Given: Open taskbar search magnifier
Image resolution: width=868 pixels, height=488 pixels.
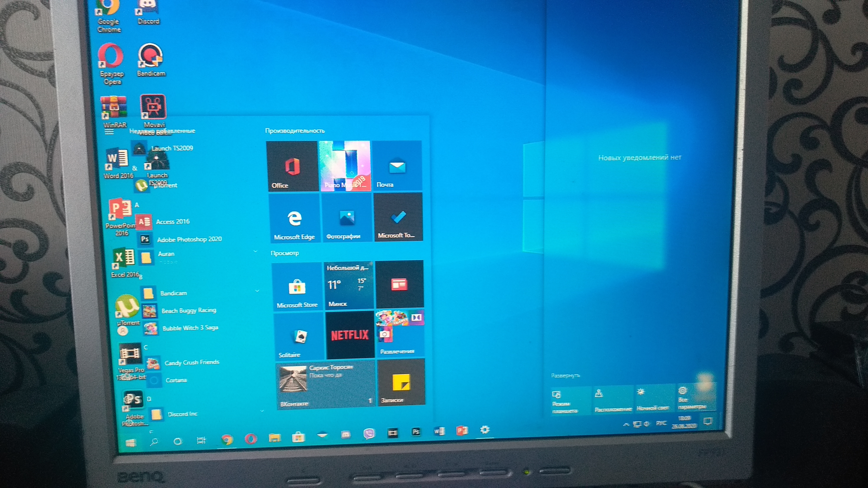Looking at the screenshot, I should pos(154,442).
